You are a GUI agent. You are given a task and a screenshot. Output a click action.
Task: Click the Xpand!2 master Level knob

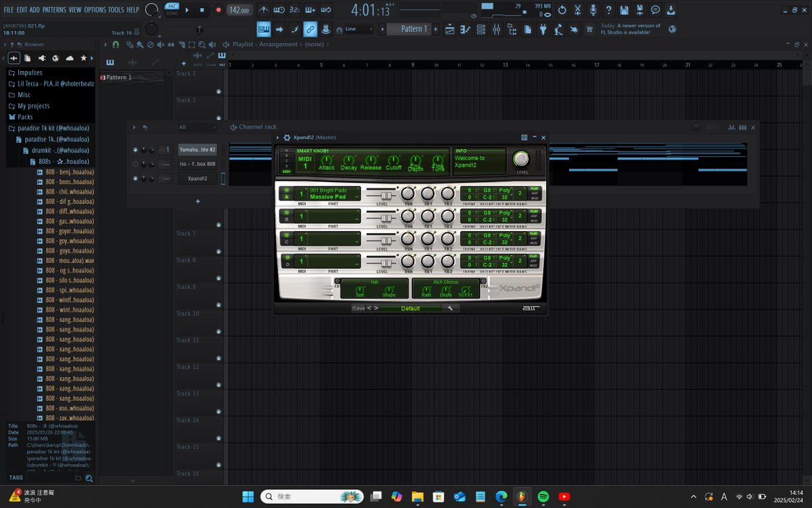[x=521, y=158]
